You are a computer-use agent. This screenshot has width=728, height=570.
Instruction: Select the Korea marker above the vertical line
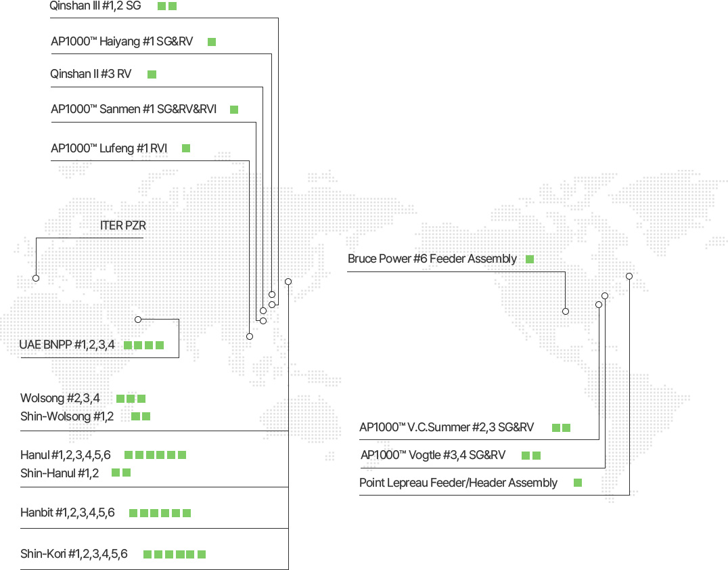click(288, 282)
